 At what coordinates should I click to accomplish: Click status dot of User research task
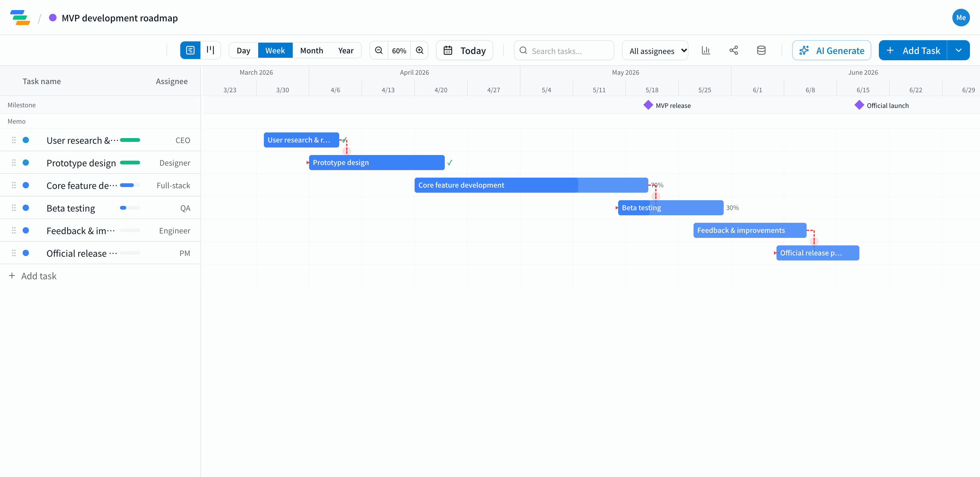[26, 140]
